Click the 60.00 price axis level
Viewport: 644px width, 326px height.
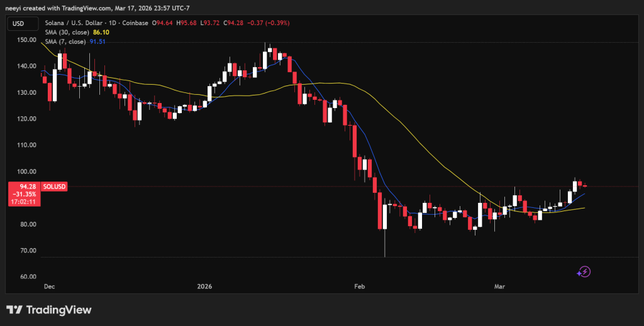[25, 277]
